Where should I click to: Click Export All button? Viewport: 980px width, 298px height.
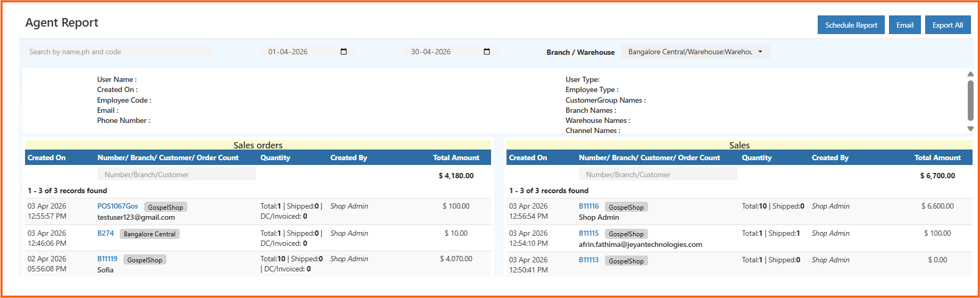point(947,25)
